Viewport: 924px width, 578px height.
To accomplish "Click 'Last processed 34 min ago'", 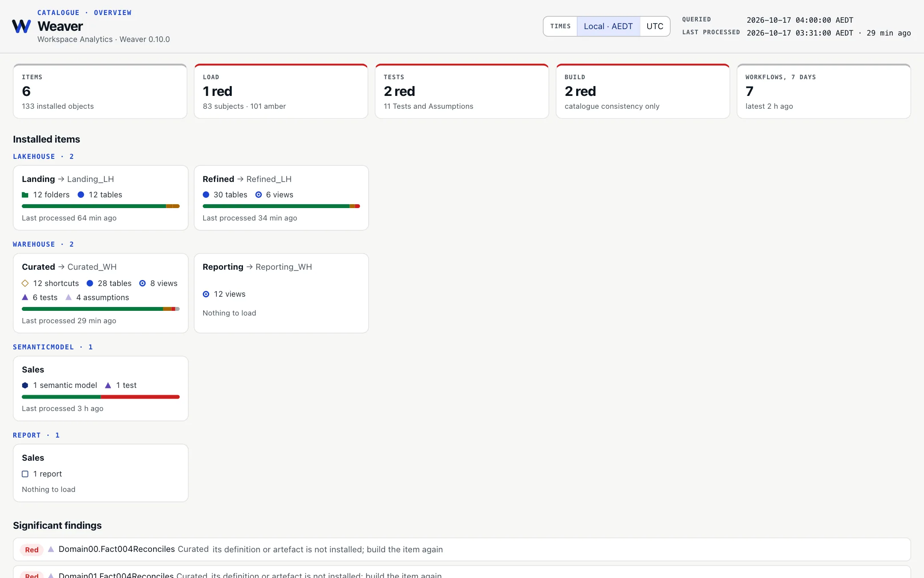I will (250, 218).
